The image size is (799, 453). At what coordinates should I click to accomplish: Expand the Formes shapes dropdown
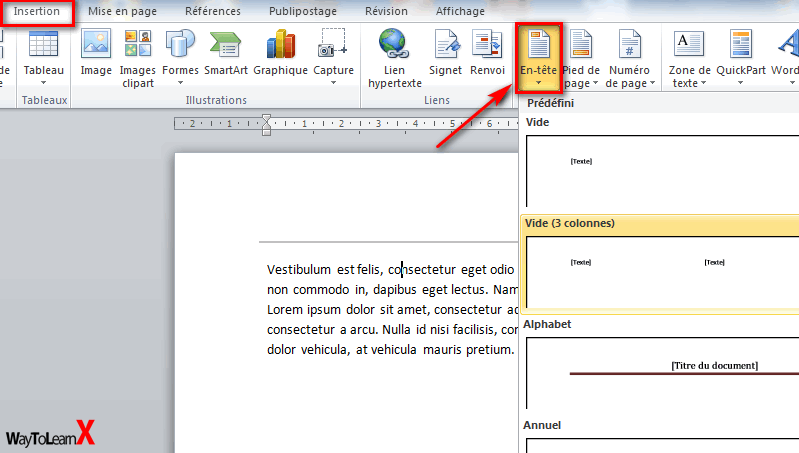tap(180, 82)
